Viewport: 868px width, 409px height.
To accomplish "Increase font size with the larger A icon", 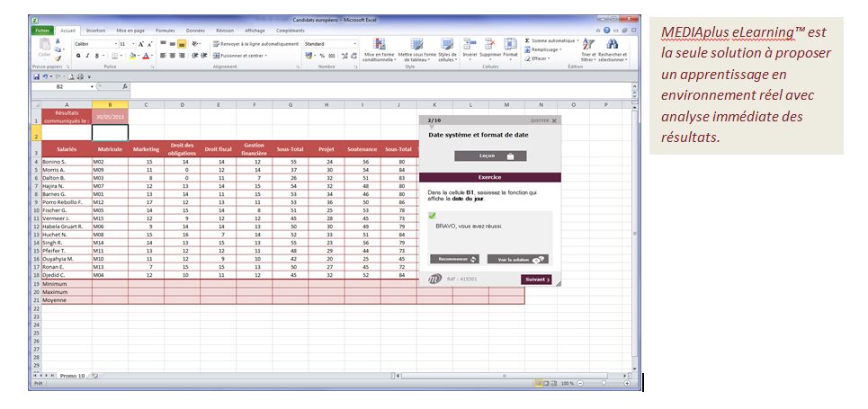I will click(x=141, y=44).
